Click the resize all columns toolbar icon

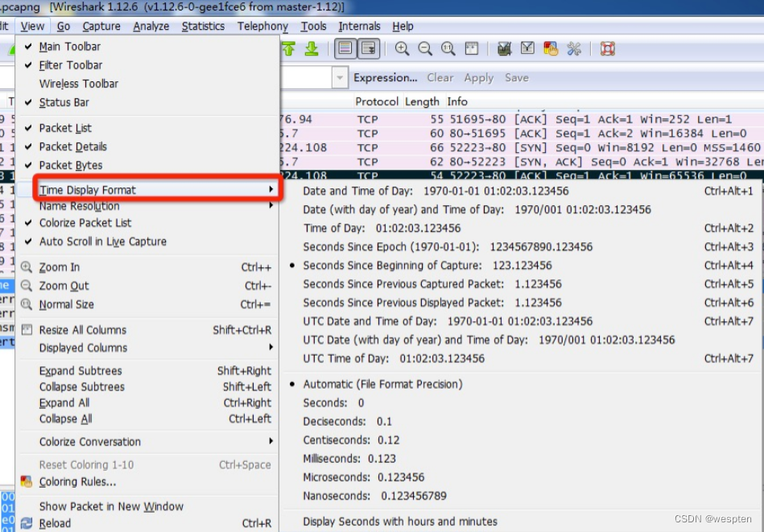pyautogui.click(x=472, y=48)
